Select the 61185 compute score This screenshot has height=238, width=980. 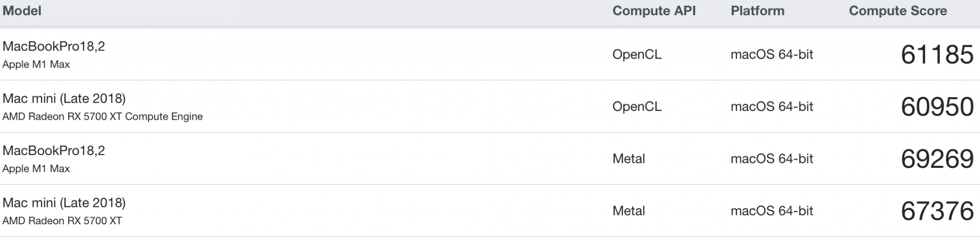click(x=937, y=54)
